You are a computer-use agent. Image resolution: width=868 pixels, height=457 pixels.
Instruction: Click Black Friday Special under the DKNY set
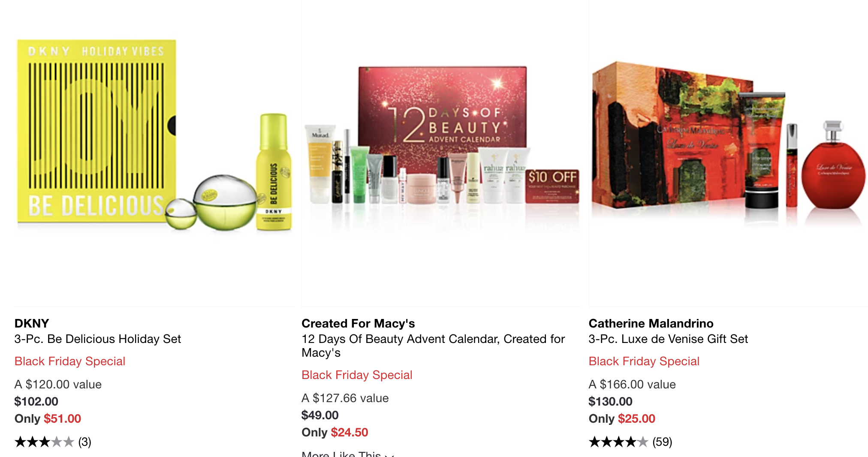point(70,361)
